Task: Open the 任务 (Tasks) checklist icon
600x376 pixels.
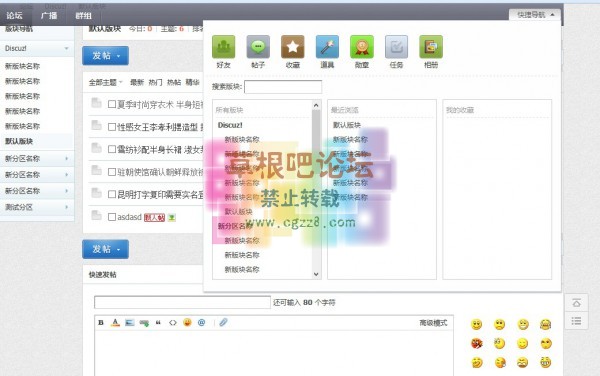Action: (x=396, y=47)
